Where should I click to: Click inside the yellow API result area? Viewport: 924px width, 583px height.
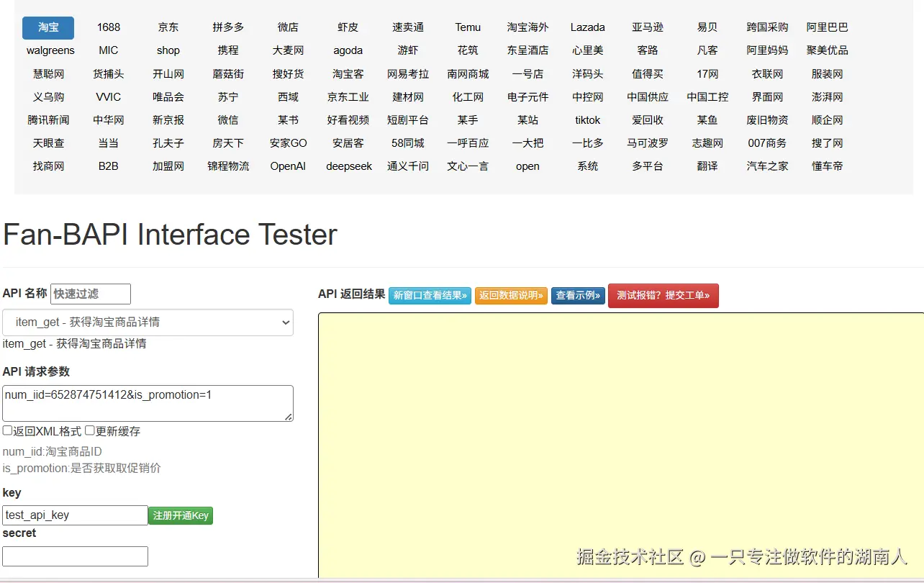tap(621, 445)
